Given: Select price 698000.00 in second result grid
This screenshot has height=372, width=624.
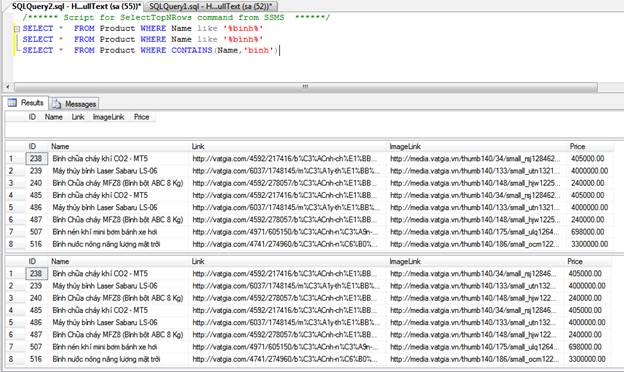Looking at the screenshot, I should (588, 232).
